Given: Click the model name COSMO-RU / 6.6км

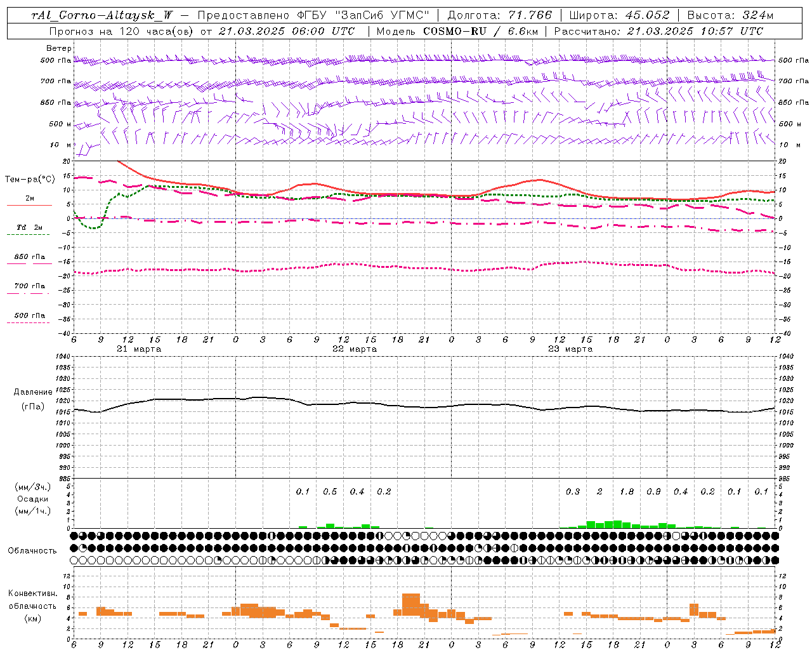Looking at the screenshot, I should click(x=480, y=31).
